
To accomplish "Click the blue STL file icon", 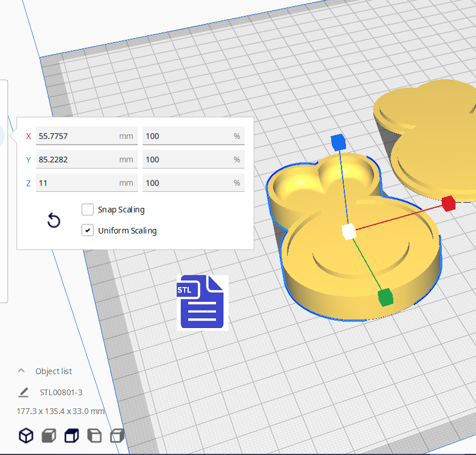I will tap(202, 302).
